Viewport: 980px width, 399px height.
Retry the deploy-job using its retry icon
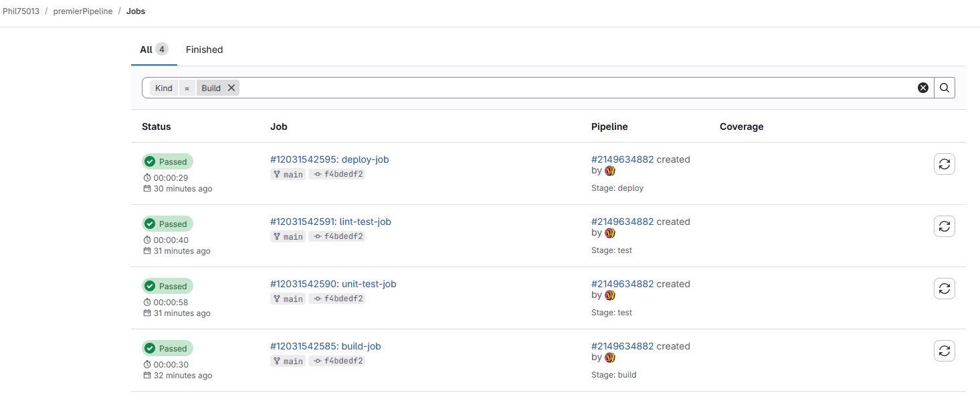[x=944, y=164]
